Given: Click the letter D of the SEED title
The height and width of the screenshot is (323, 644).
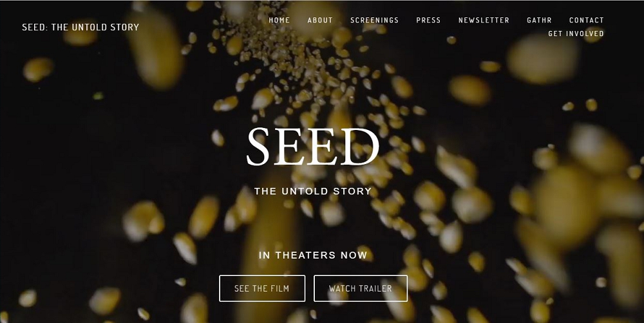Looking at the screenshot, I should tap(360, 147).
